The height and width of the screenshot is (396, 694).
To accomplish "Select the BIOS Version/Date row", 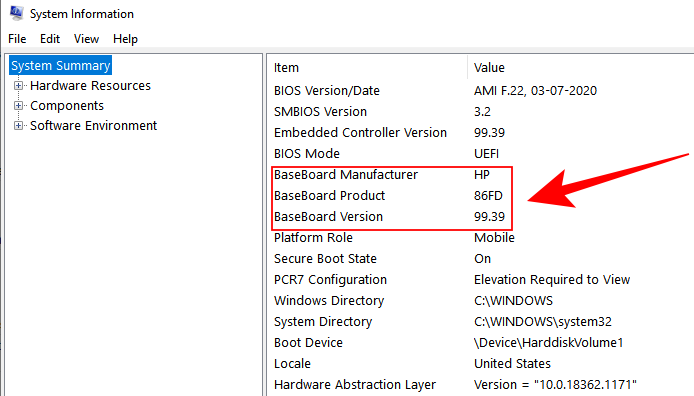I will [x=482, y=91].
